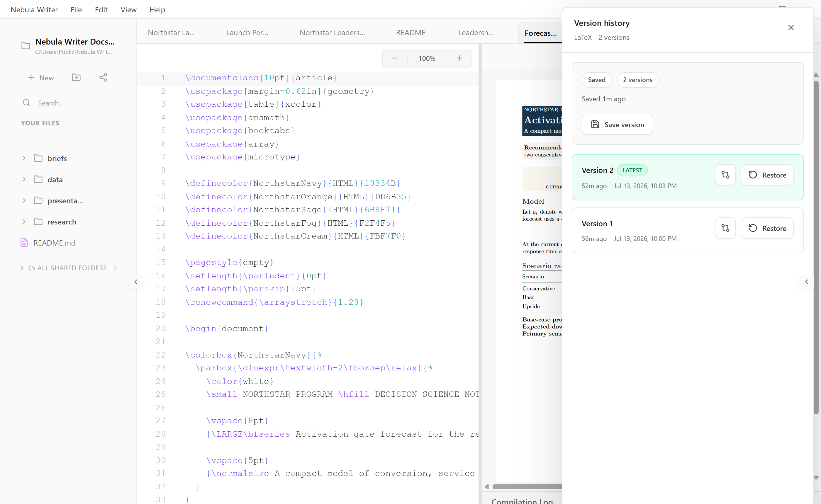Click line 9 NorthstarNavy color definition
Image resolution: width=821 pixels, height=504 pixels.
pyautogui.click(x=292, y=183)
